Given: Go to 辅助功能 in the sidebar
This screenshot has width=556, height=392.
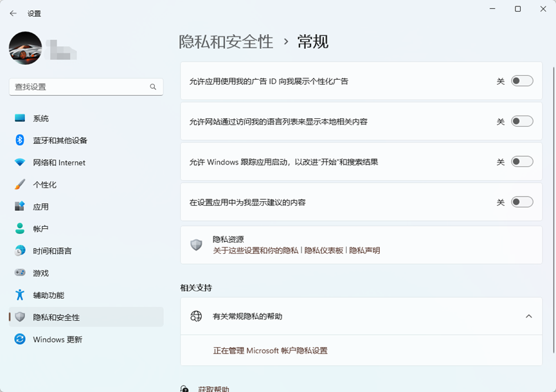Looking at the screenshot, I should coord(48,296).
